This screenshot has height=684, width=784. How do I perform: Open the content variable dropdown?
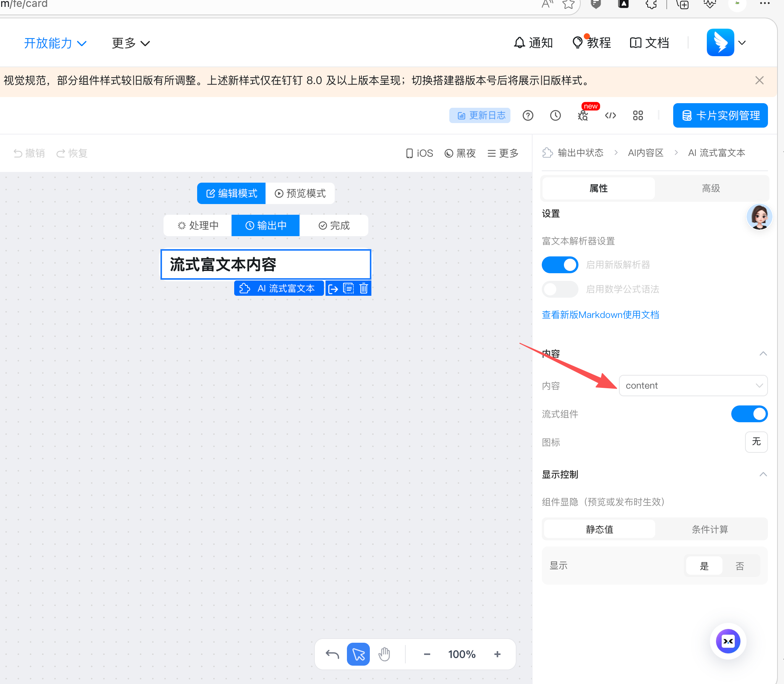(693, 386)
